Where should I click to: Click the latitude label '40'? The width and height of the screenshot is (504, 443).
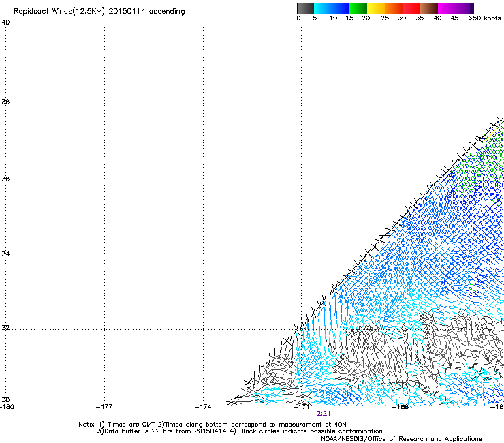click(x=5, y=22)
